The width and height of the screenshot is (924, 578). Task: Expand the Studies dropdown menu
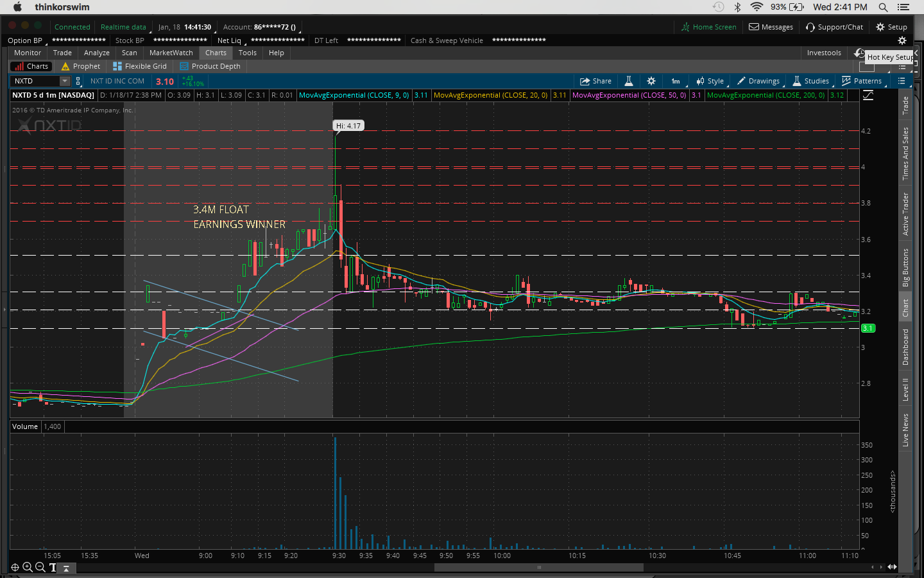(x=811, y=81)
